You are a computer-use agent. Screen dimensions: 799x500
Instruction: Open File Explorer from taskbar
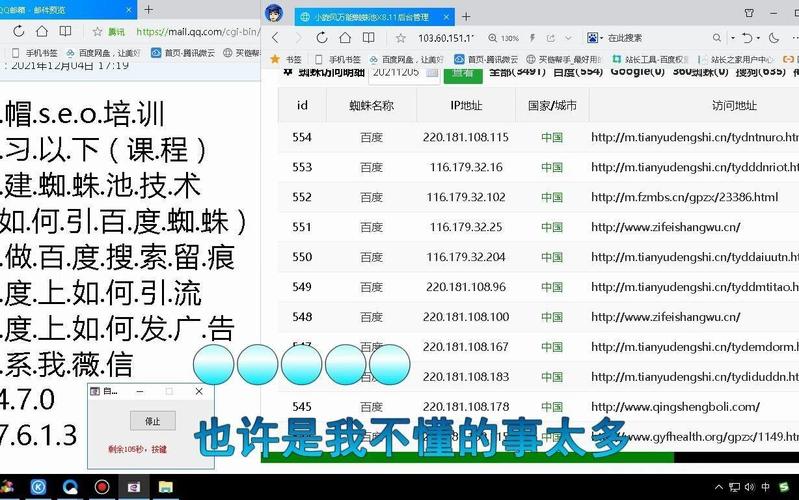165,488
